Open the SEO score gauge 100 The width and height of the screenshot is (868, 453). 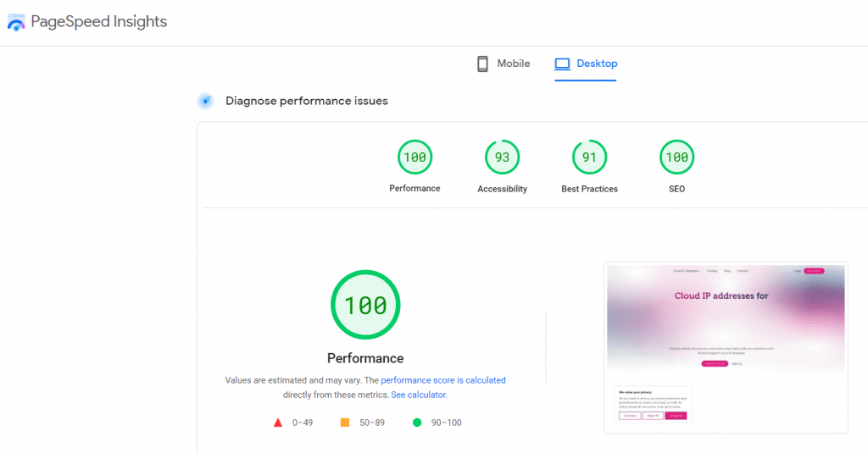[x=677, y=157]
